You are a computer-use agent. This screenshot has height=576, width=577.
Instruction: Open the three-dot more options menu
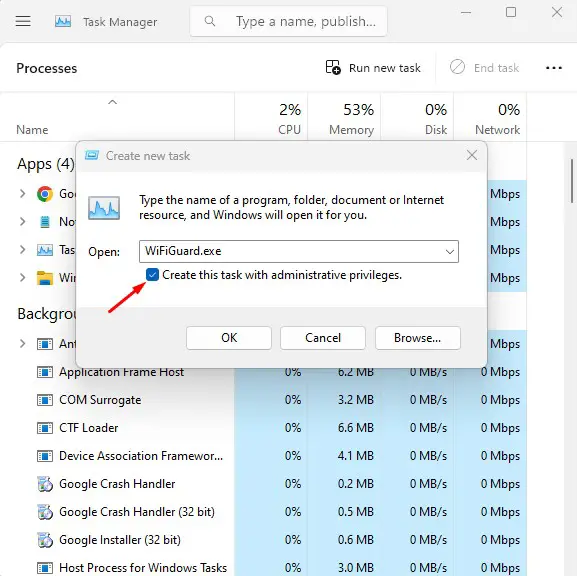point(554,68)
